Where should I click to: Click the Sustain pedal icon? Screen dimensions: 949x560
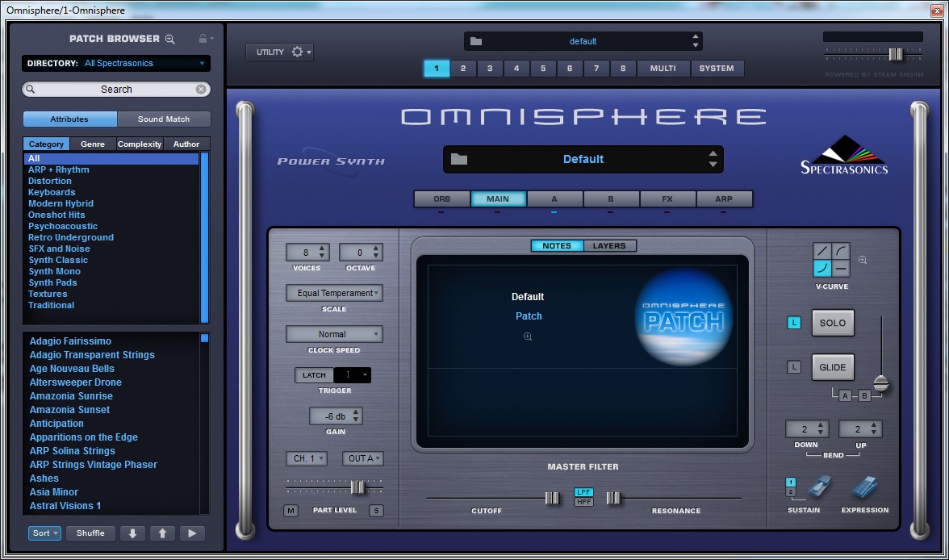[820, 487]
